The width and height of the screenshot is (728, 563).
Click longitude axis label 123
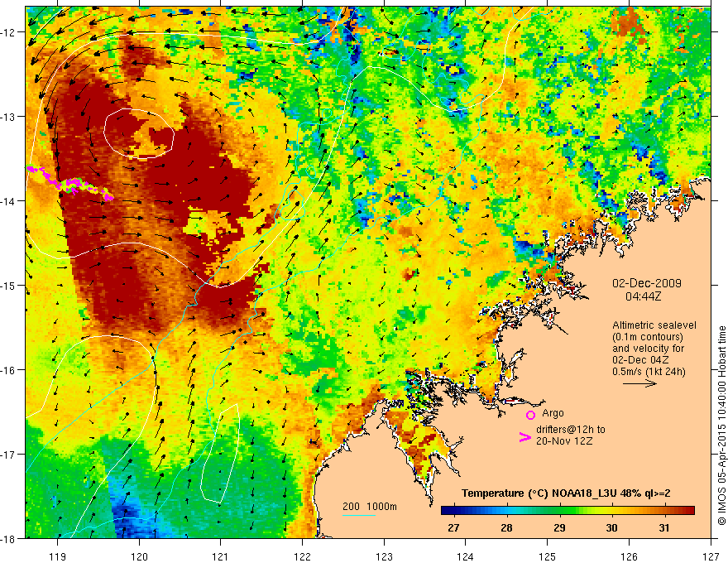(384, 556)
